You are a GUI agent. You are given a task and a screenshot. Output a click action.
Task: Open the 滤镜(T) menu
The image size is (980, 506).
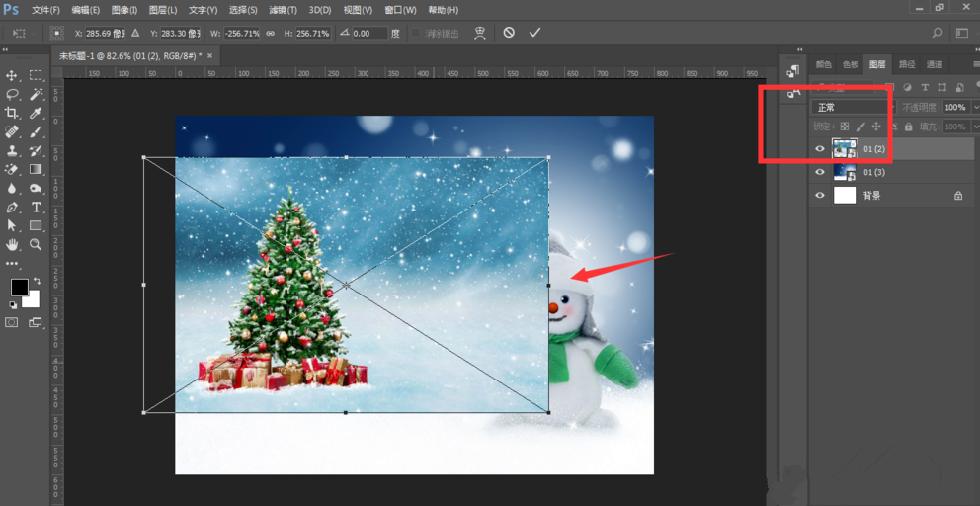point(285,10)
